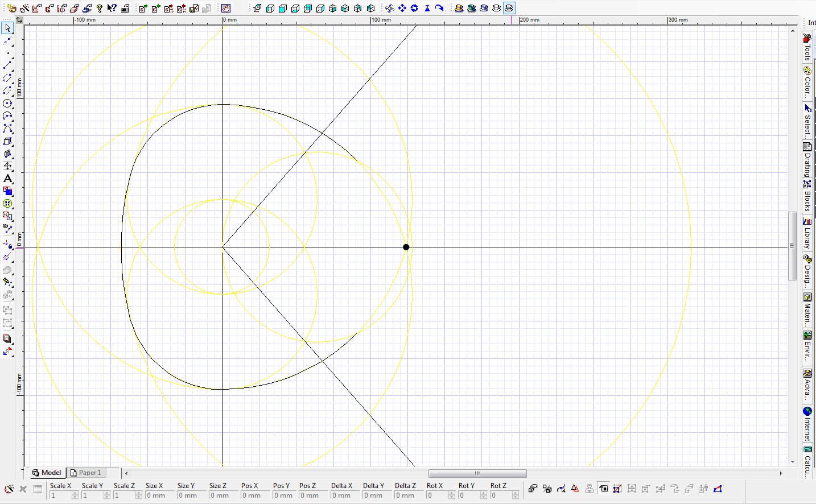Click the yellow question mark Help icon

[100, 9]
